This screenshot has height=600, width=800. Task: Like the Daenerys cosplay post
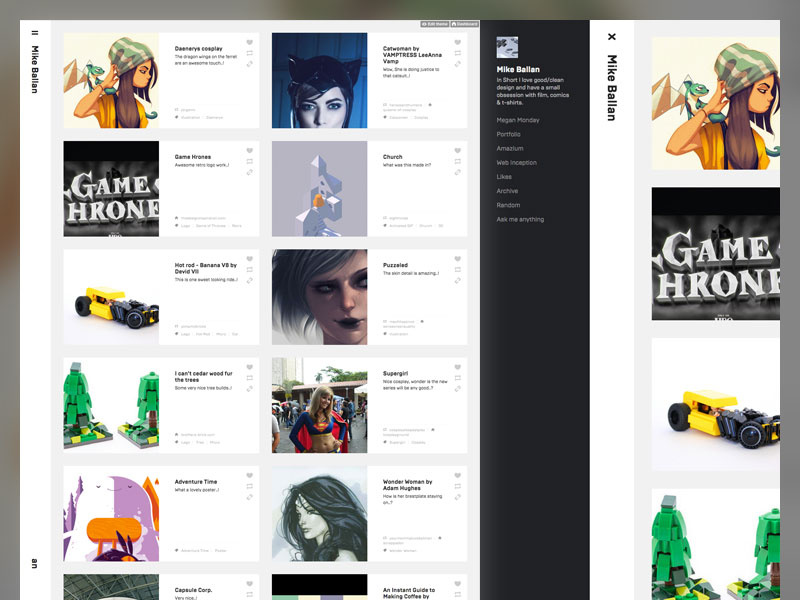(x=249, y=42)
